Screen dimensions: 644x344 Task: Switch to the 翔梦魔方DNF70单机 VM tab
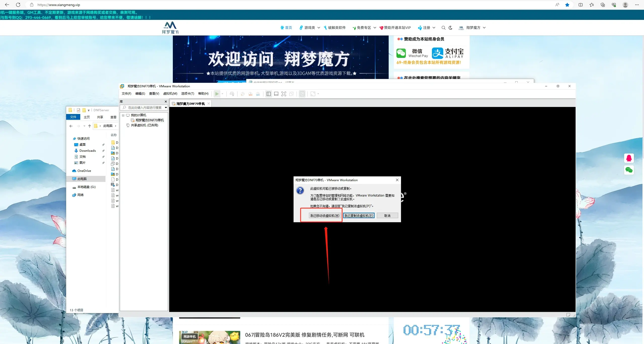[x=190, y=104]
